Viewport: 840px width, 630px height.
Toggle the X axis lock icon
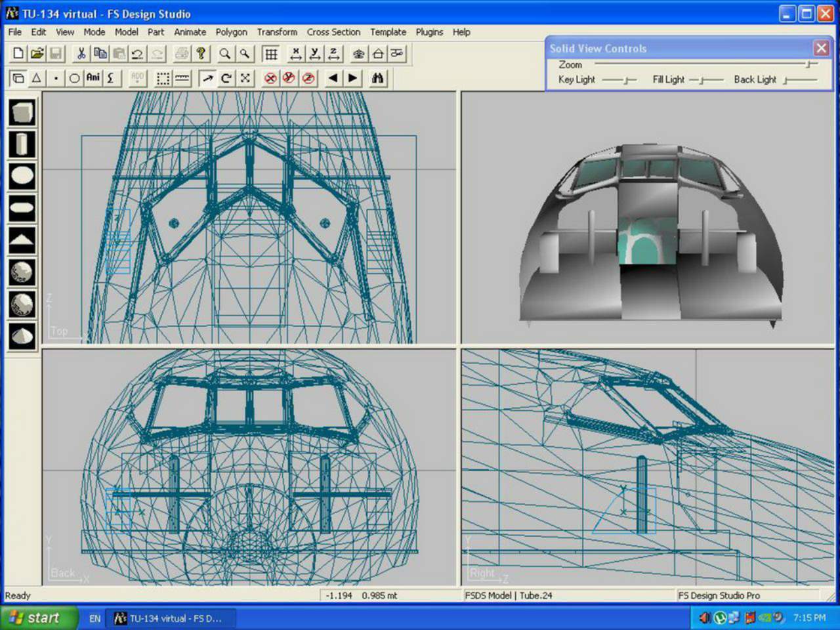click(270, 78)
